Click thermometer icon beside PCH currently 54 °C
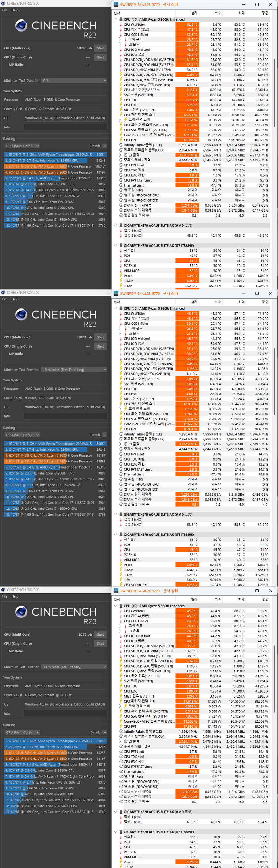Image resolution: width=278 pixels, height=868 pixels. tap(121, 842)
